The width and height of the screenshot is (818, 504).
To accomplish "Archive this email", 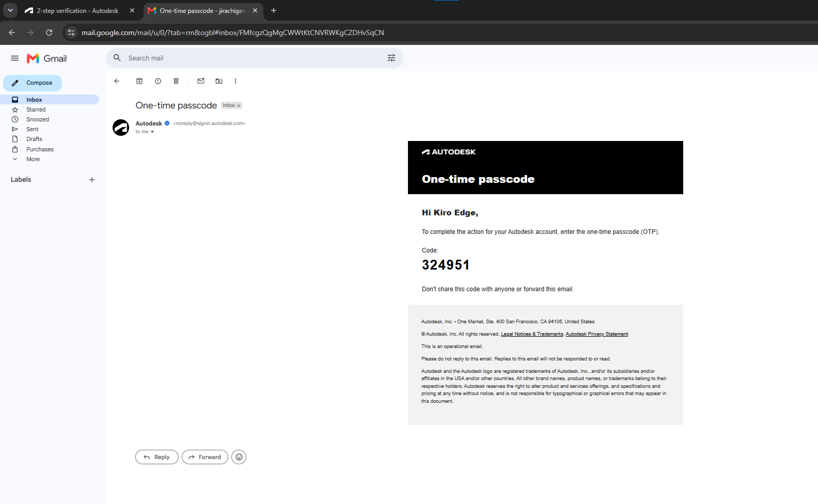I will 139,81.
